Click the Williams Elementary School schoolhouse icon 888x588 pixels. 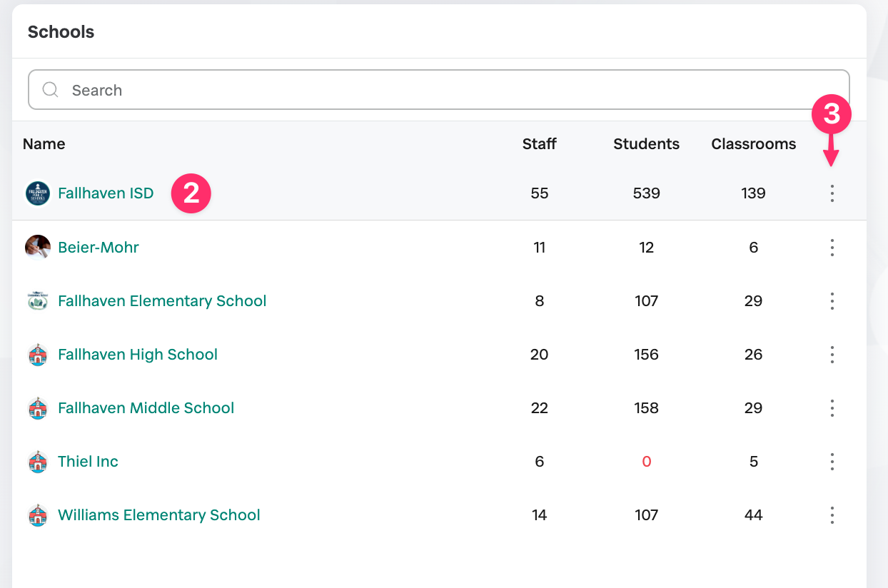38,515
